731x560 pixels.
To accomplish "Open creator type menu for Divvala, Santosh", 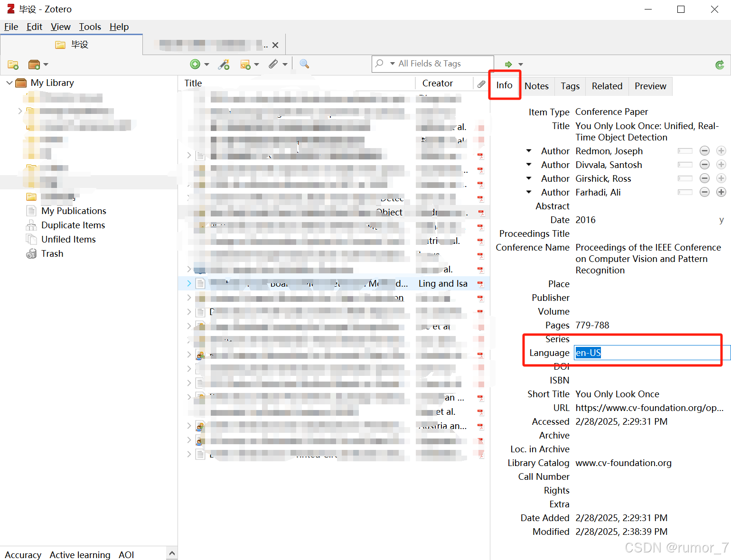I will coord(529,165).
